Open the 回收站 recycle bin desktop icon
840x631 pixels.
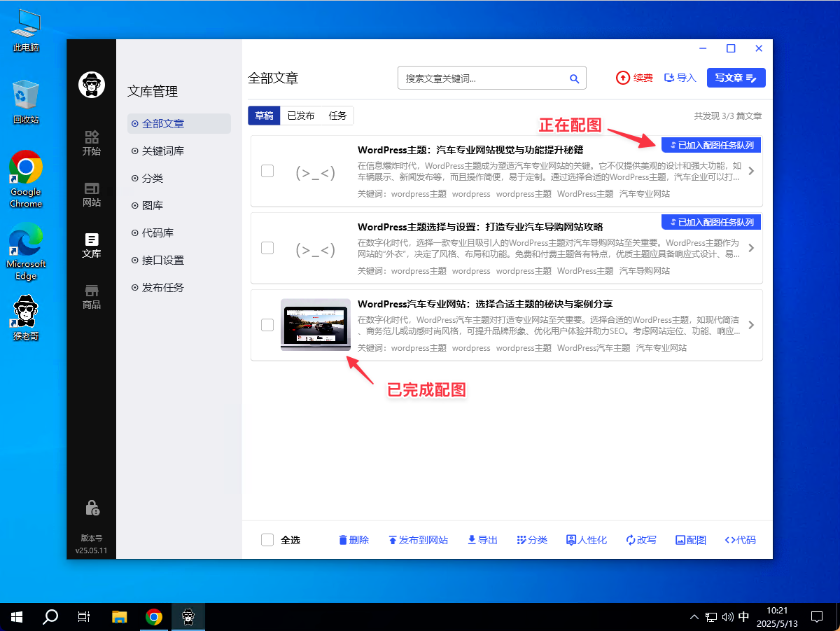pos(26,102)
